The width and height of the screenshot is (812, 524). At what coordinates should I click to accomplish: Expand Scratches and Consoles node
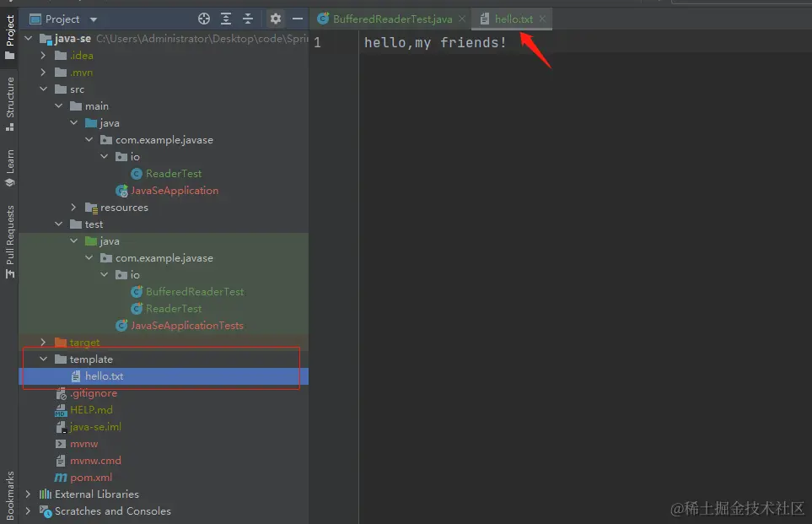pos(29,511)
